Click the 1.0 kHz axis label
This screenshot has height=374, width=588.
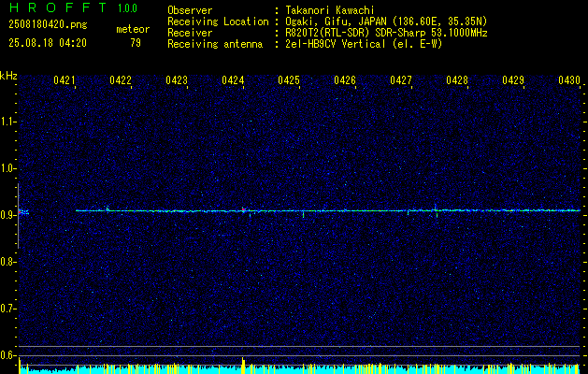[x=7, y=168]
